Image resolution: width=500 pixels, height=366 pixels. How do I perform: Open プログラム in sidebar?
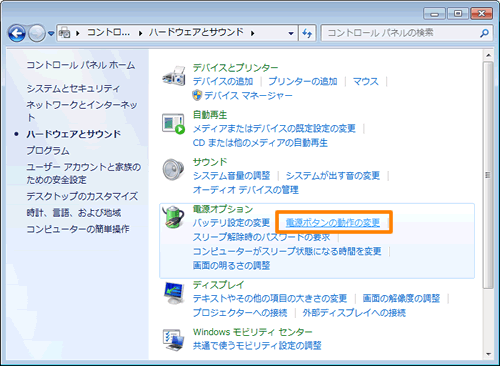pyautogui.click(x=48, y=151)
